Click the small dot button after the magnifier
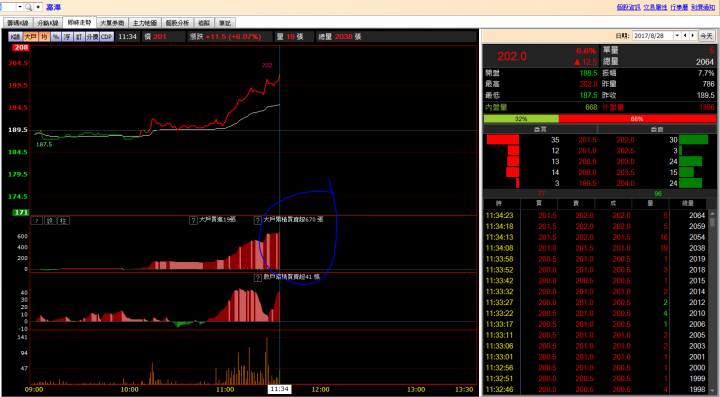Image resolution: width=720 pixels, height=397 pixels. (x=38, y=7)
